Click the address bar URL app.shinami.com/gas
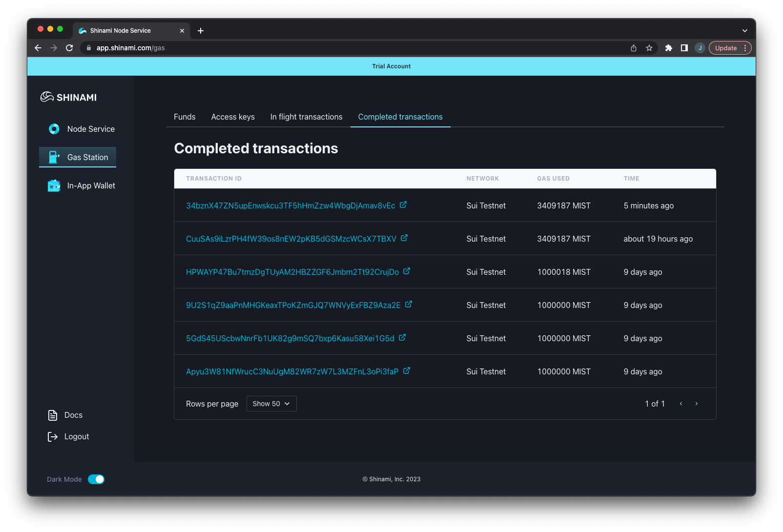The height and width of the screenshot is (532, 783). tap(131, 48)
